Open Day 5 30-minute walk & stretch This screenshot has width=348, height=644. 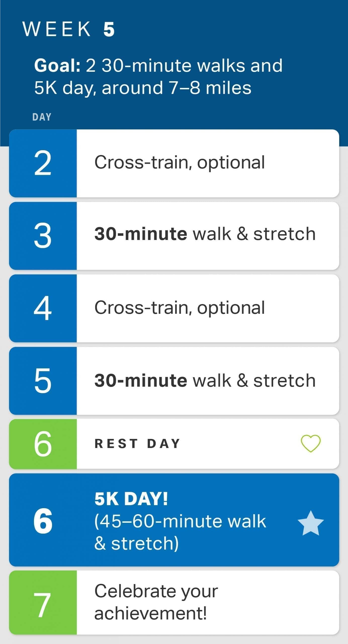(x=205, y=380)
